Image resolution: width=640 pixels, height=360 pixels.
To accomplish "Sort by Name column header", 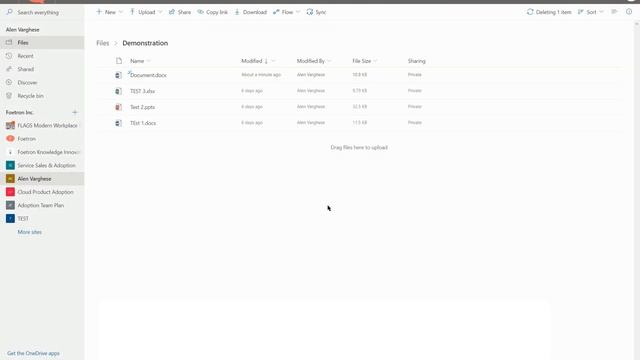I will tap(137, 61).
